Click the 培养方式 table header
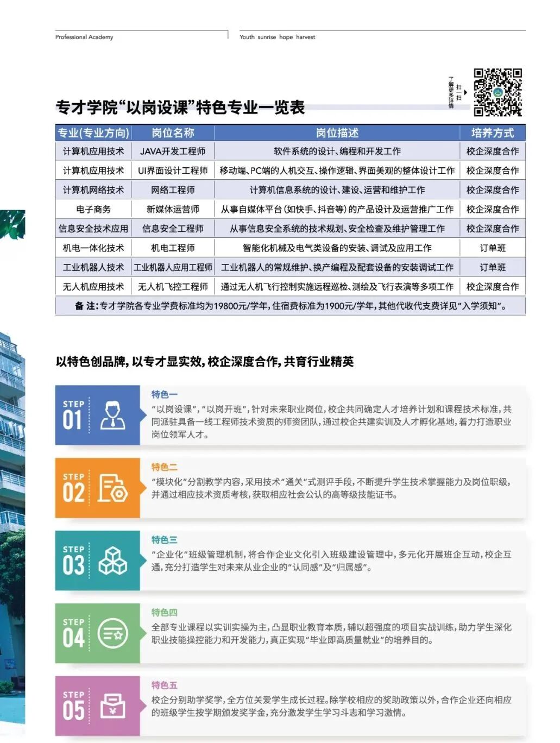 click(493, 133)
